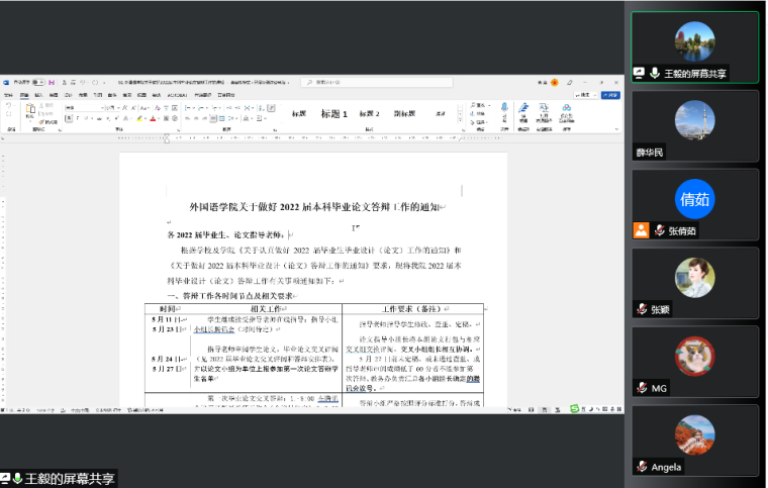
Task: Click the search box in the title bar
Action: click(380, 83)
